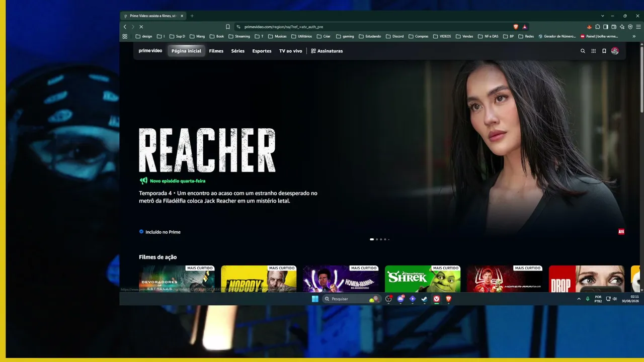The image size is (644, 362).
Task: Click the Windows taskbar search box
Action: (351, 299)
